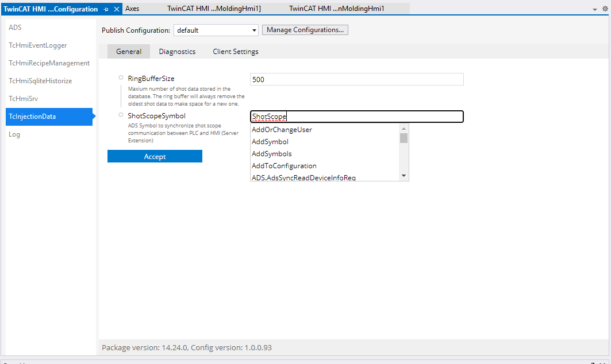
Task: Switch to the TwinCAT HMI ...MoldingHmi1] tab
Action: [214, 9]
